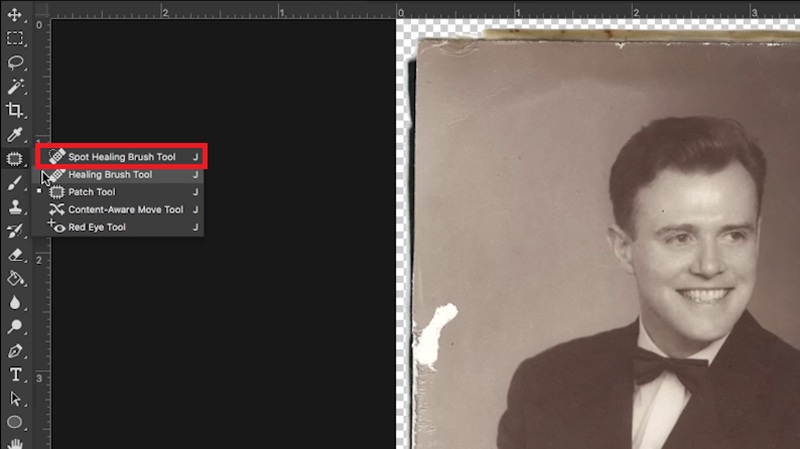
Task: Activate the Type tool
Action: tap(15, 375)
